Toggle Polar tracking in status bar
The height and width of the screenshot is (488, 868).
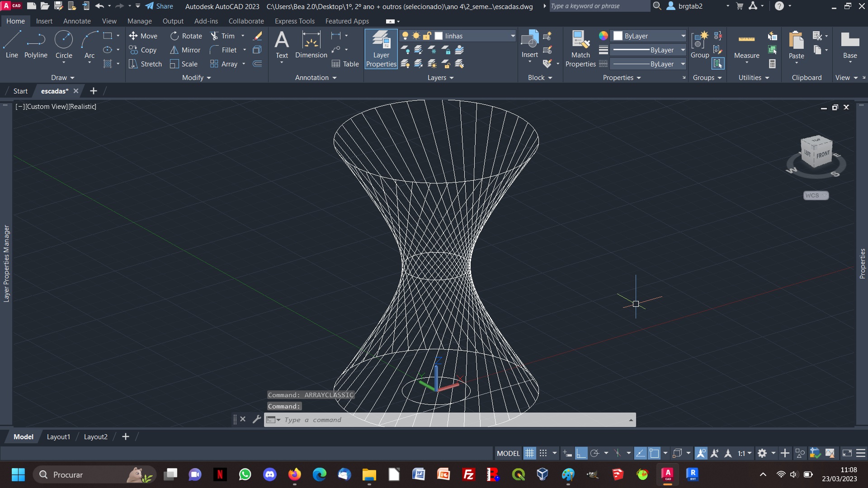594,453
